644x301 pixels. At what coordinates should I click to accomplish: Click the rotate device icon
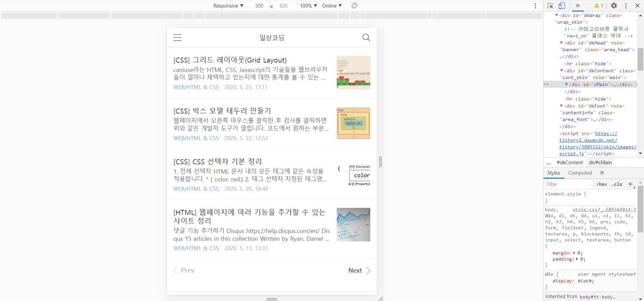click(x=355, y=6)
